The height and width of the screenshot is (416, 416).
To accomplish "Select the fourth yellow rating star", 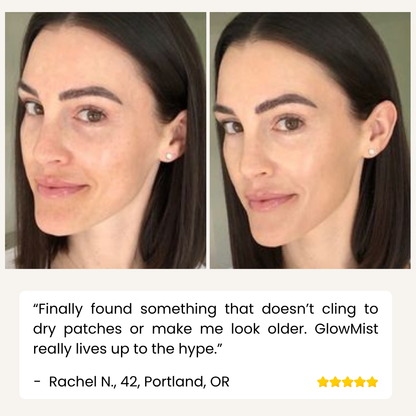I will 360,382.
